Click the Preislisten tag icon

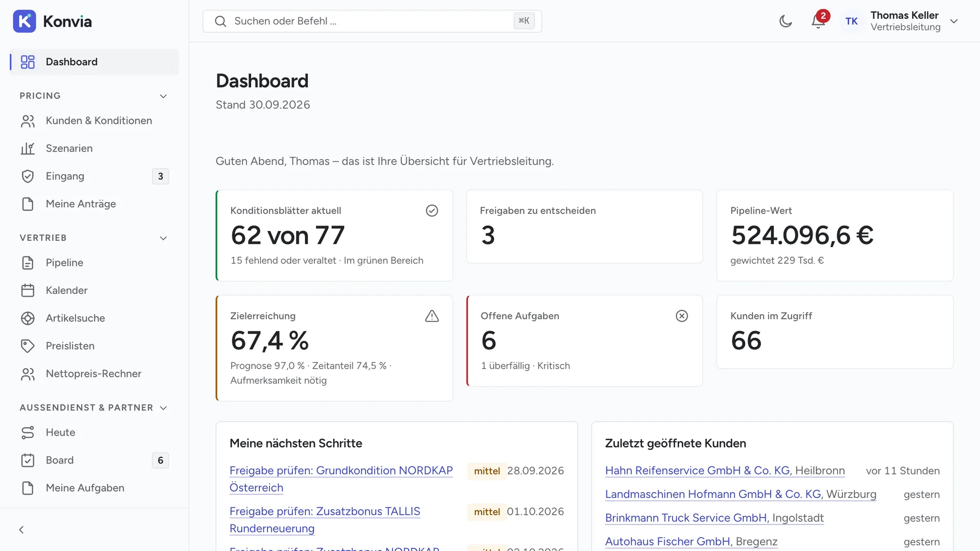28,346
